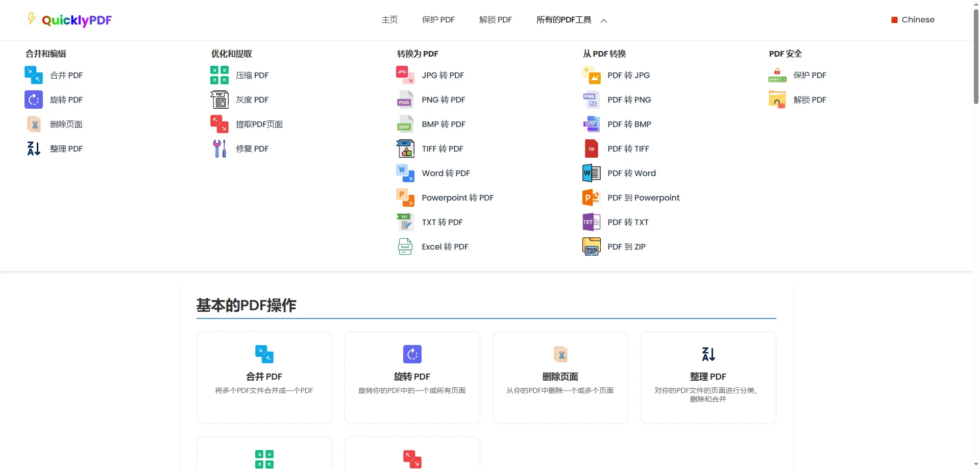The height and width of the screenshot is (469, 980).
Task: Collapse the 所有的PDF工具 dropdown menu
Action: click(572, 20)
